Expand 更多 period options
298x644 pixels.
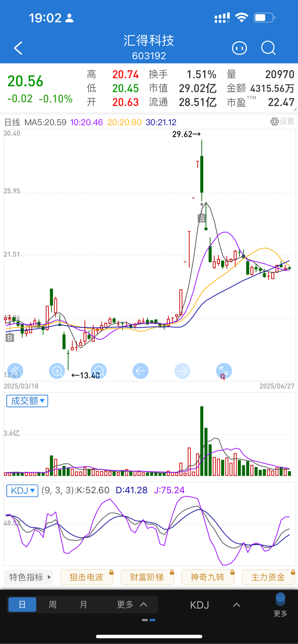point(132,604)
